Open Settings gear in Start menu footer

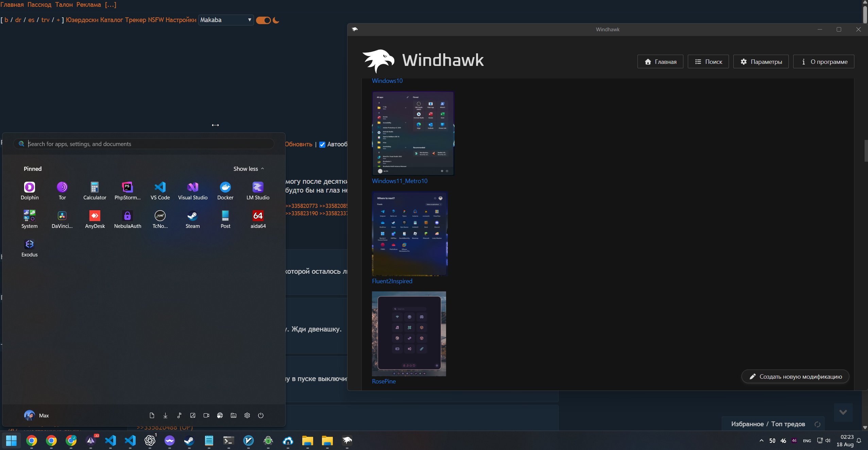click(247, 415)
